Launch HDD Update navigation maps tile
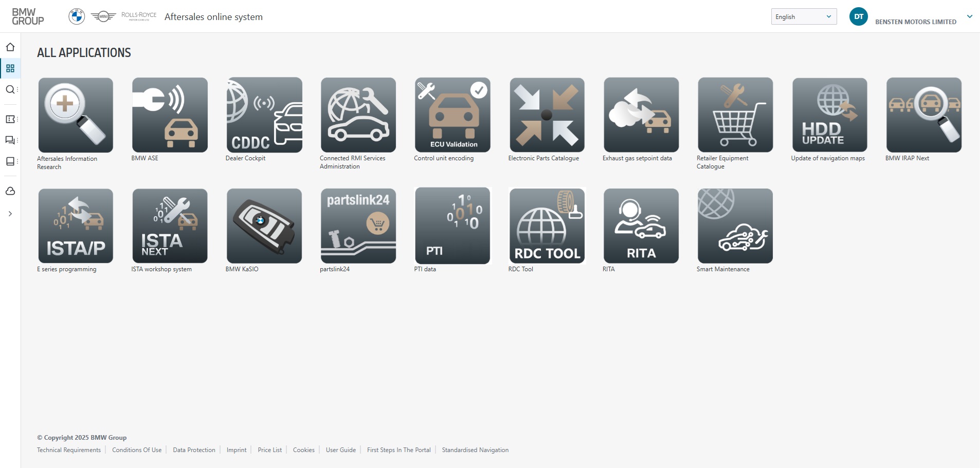Screen dimensions: 980x468 tap(830, 115)
